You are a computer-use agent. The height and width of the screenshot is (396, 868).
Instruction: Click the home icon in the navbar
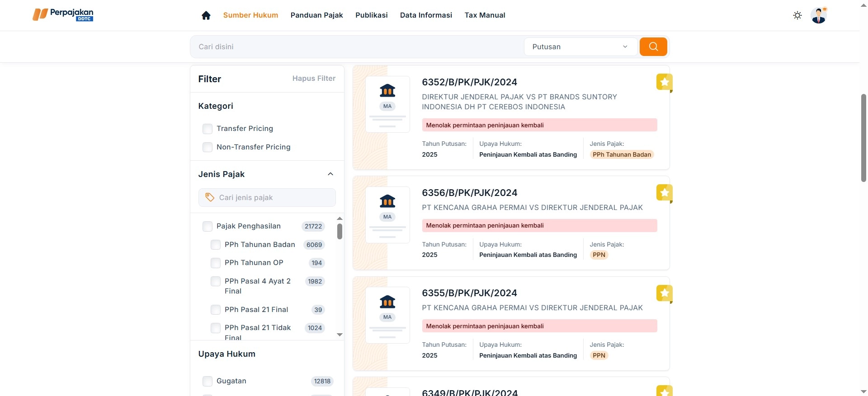click(206, 15)
